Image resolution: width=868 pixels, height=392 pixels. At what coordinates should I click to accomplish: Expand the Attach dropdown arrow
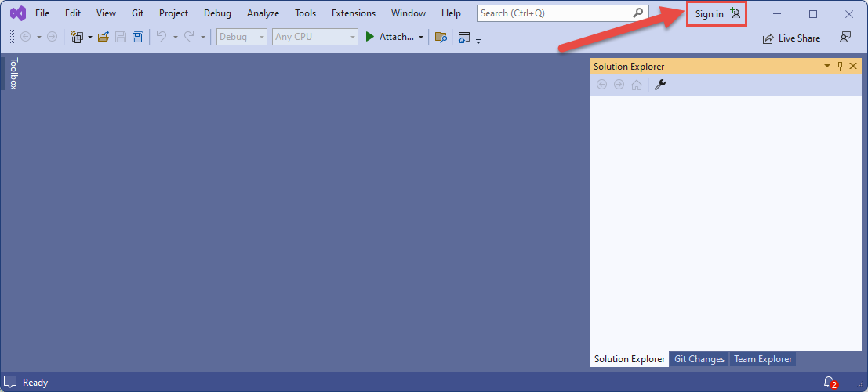(x=421, y=37)
